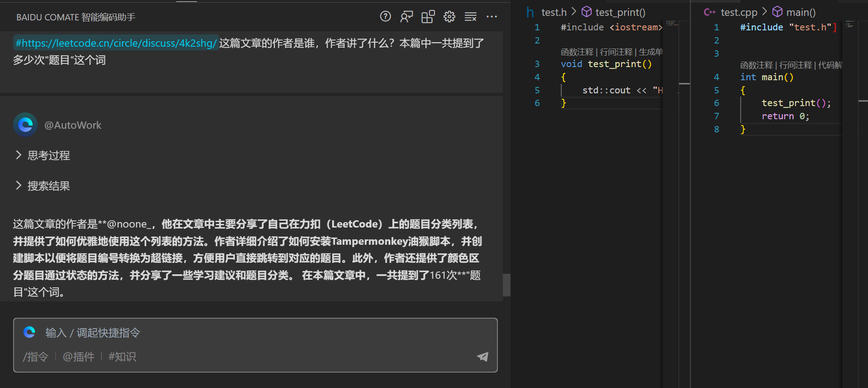This screenshot has width=868, height=388.
Task: Open Comate settings gear
Action: pyautogui.click(x=449, y=17)
